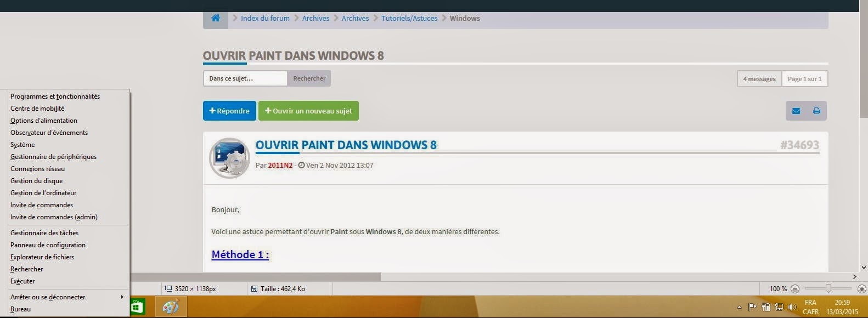Click the Rechercher button beside the search field
Image resolution: width=868 pixels, height=318 pixels.
click(x=309, y=78)
